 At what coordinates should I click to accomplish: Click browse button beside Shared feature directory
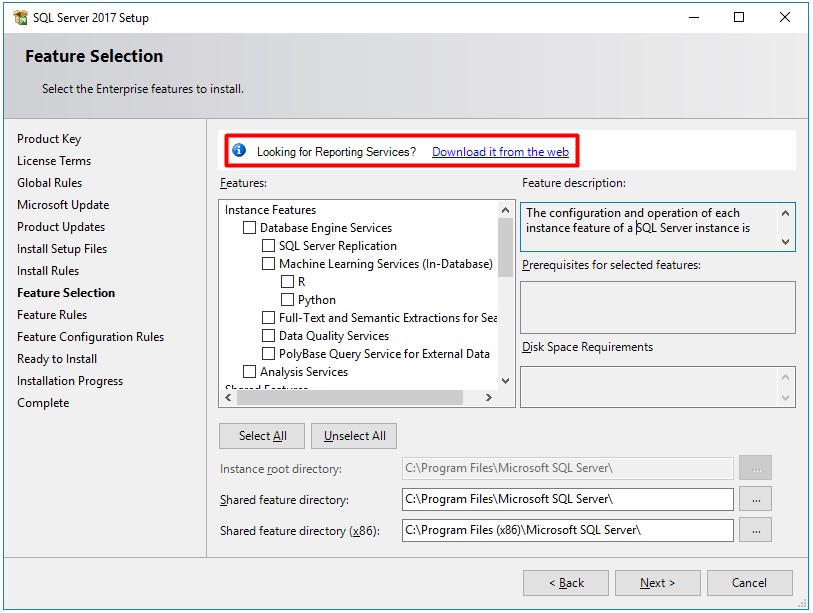(x=756, y=499)
